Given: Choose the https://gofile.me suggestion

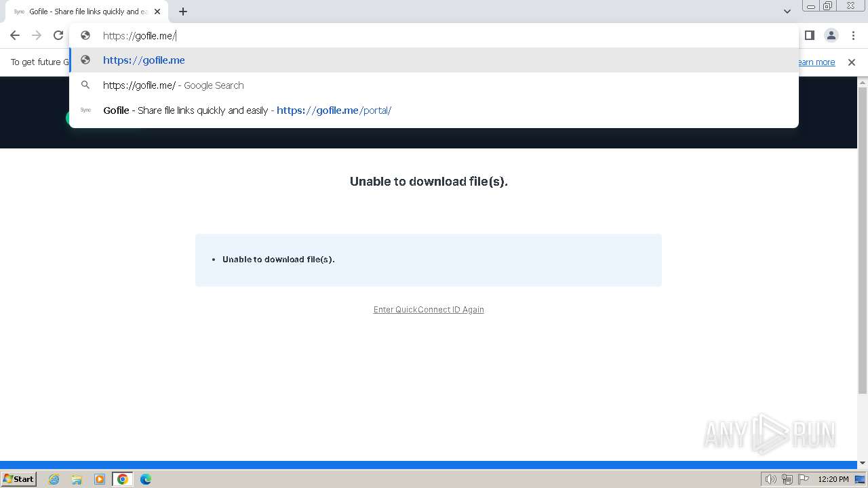Looking at the screenshot, I should (434, 60).
